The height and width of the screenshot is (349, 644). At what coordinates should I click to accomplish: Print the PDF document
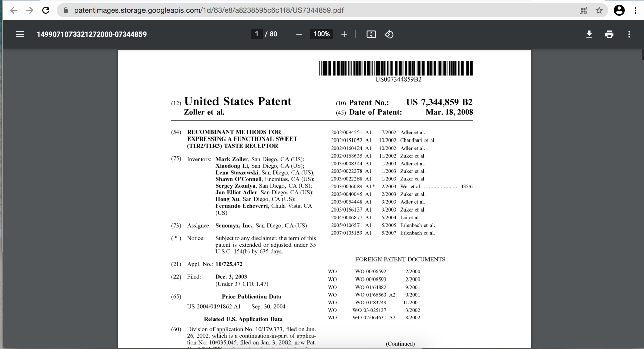point(609,34)
